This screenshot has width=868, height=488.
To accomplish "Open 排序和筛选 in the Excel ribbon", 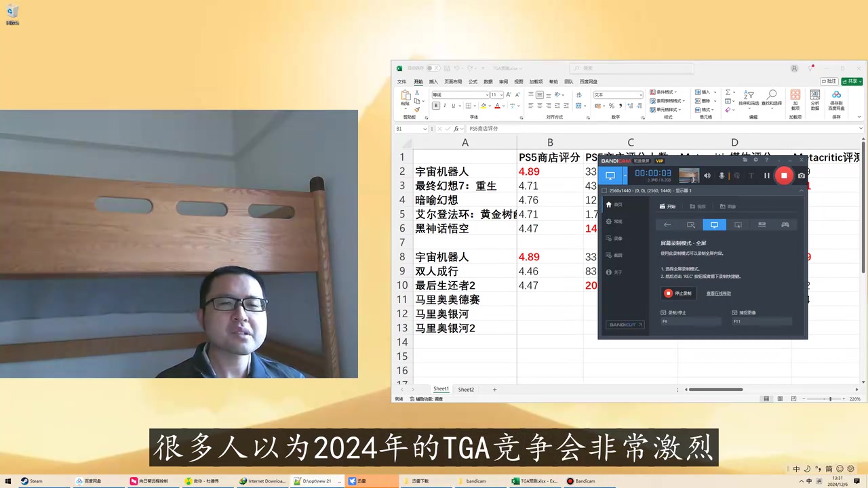I will click(x=749, y=98).
